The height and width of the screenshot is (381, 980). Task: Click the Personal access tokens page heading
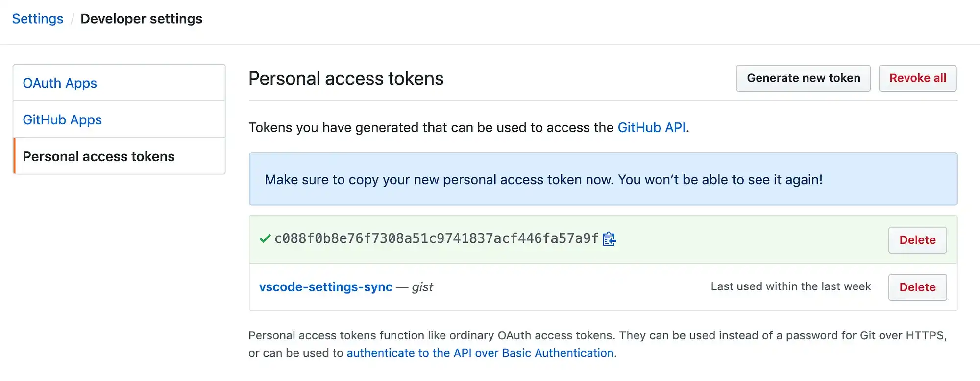click(x=346, y=79)
